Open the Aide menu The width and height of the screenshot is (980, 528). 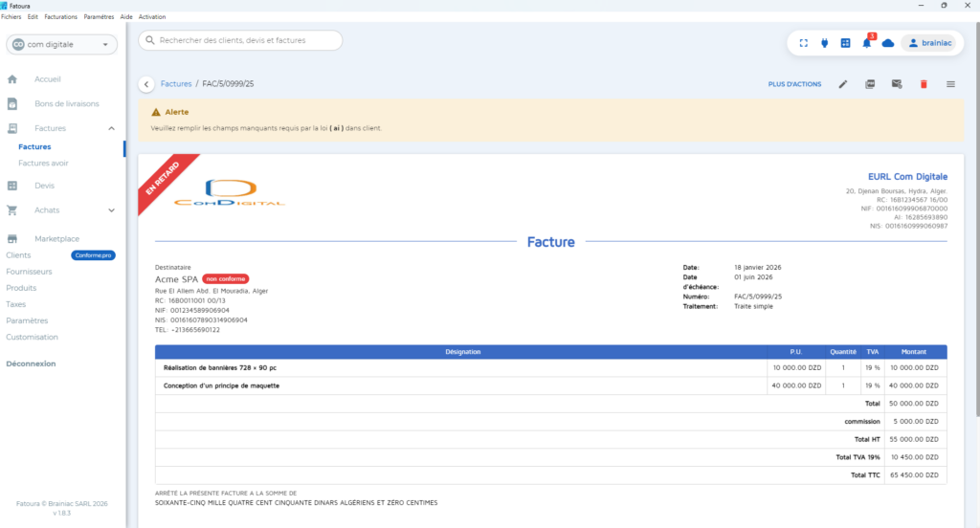(x=126, y=17)
